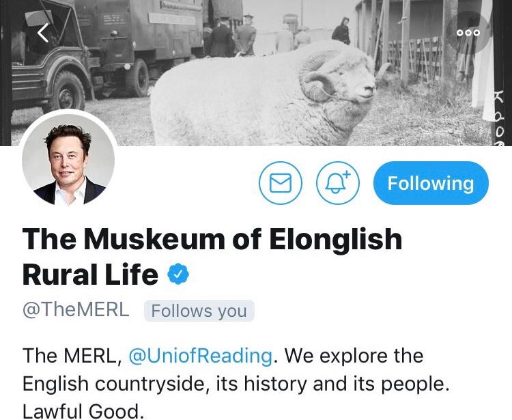The height and width of the screenshot is (420, 512).
Task: Tap the blue verified checkmark badge
Action: (178, 274)
